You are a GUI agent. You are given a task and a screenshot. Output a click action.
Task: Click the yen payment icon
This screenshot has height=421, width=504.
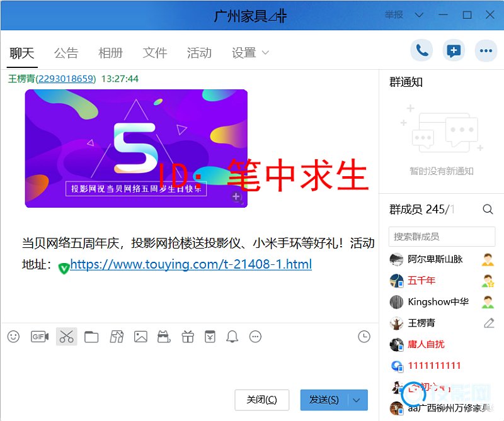[x=210, y=337]
